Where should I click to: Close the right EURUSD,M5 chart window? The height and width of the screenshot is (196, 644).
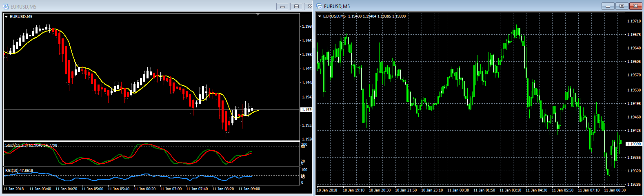coord(636,6)
